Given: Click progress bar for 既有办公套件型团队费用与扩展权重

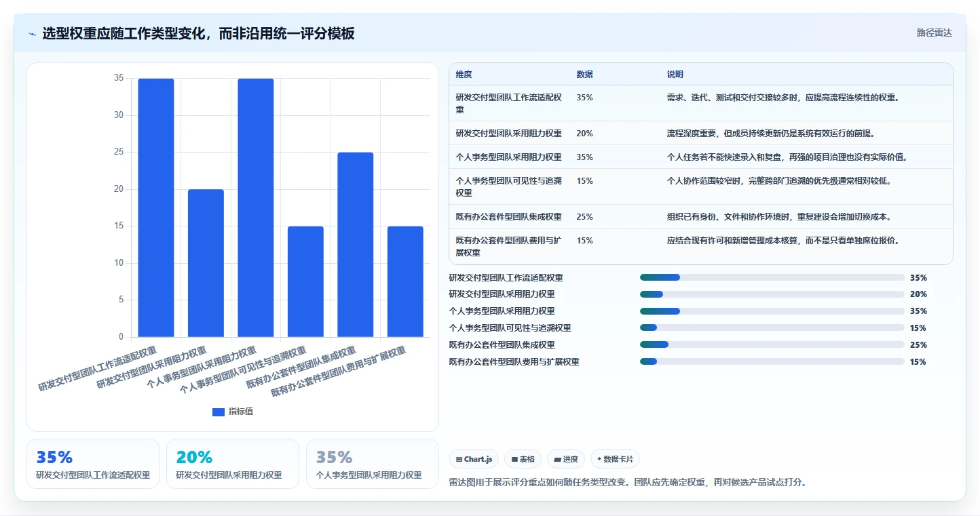Looking at the screenshot, I should (x=772, y=362).
